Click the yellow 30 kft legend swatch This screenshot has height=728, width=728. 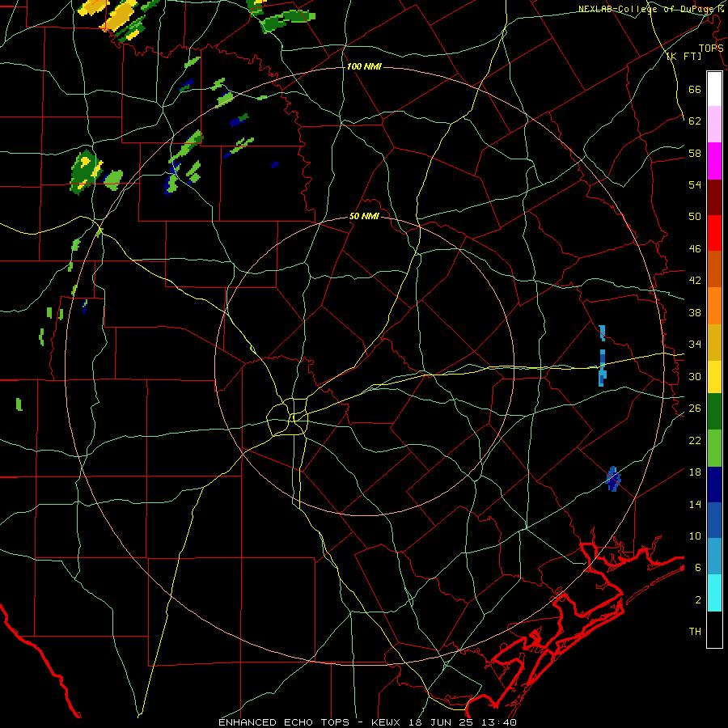[714, 377]
